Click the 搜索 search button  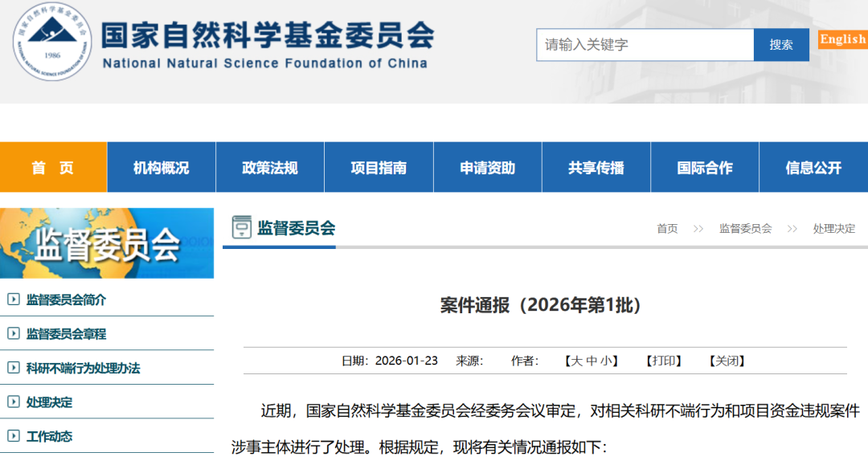pos(781,44)
